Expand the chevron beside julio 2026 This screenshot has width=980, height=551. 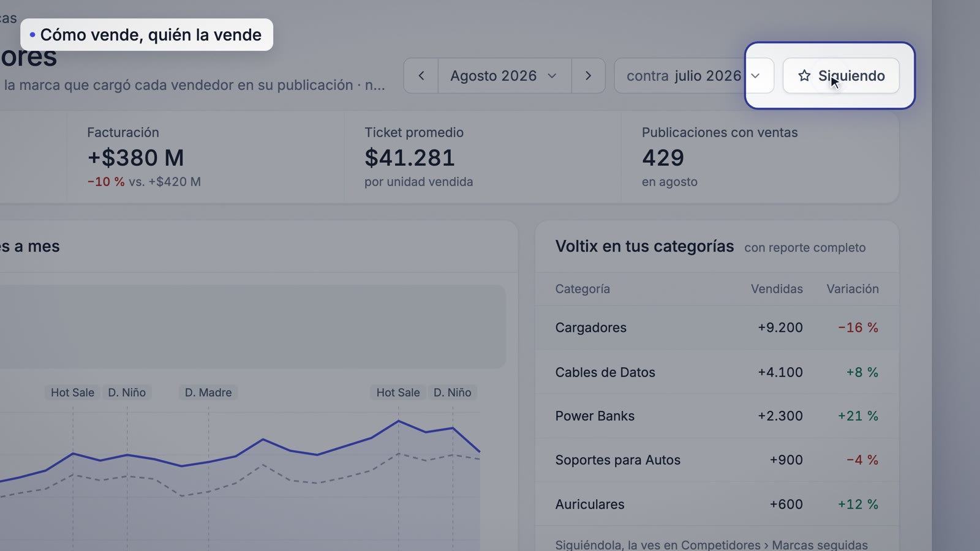click(x=755, y=76)
